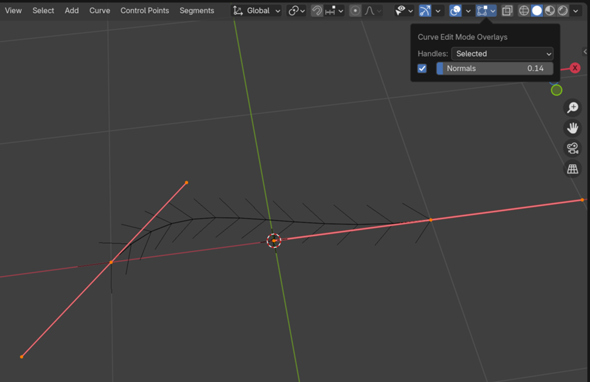Select the right curve control point
590x382 pixels.
(431, 220)
